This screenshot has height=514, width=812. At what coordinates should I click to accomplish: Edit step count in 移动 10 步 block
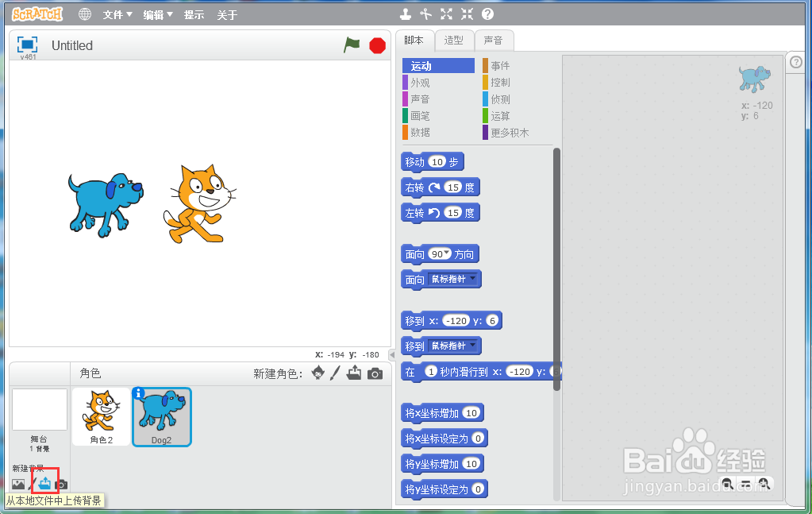pos(437,162)
